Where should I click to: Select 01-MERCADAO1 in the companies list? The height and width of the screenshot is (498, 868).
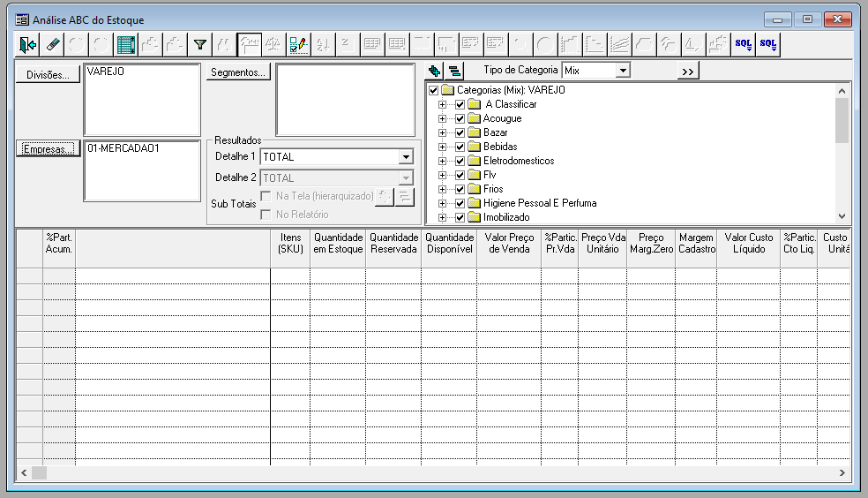tap(123, 148)
